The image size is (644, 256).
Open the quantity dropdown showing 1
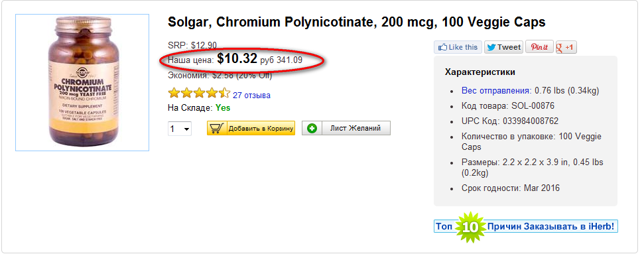pos(180,129)
